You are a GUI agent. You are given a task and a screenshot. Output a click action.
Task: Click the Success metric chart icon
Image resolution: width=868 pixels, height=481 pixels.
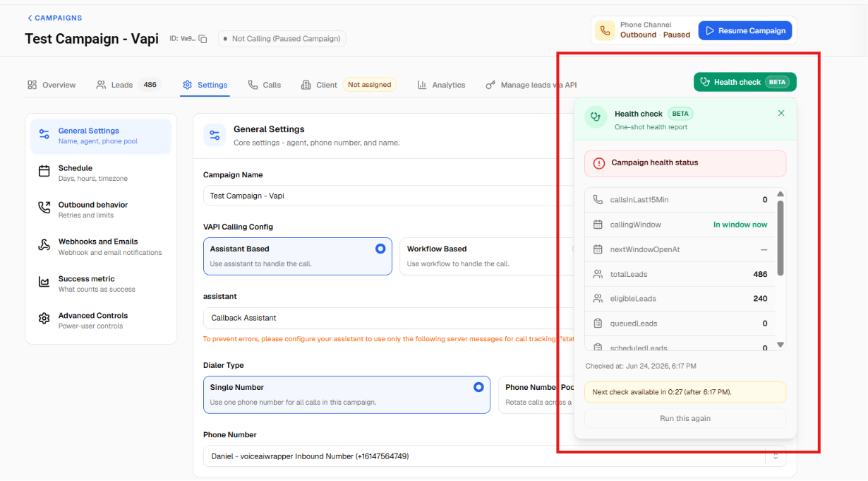coord(44,282)
